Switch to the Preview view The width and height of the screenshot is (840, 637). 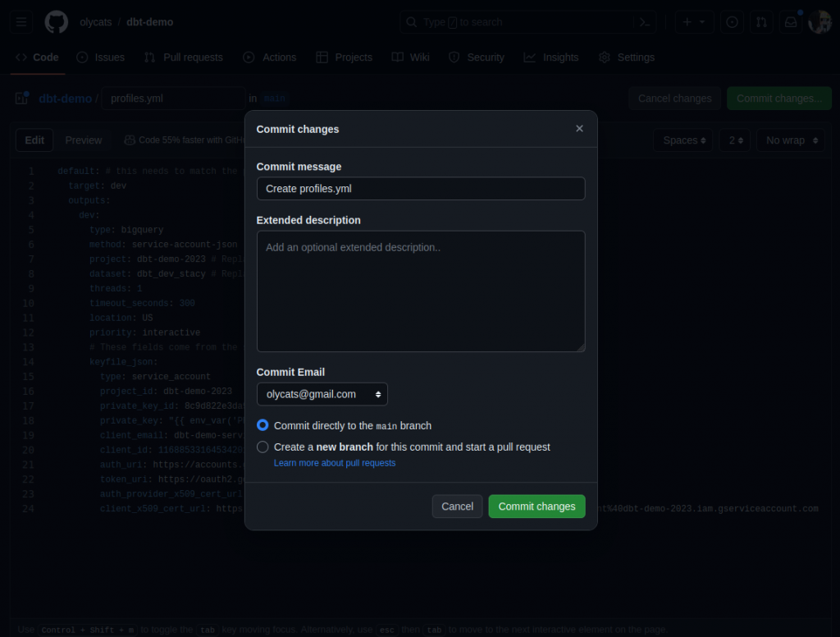click(84, 140)
